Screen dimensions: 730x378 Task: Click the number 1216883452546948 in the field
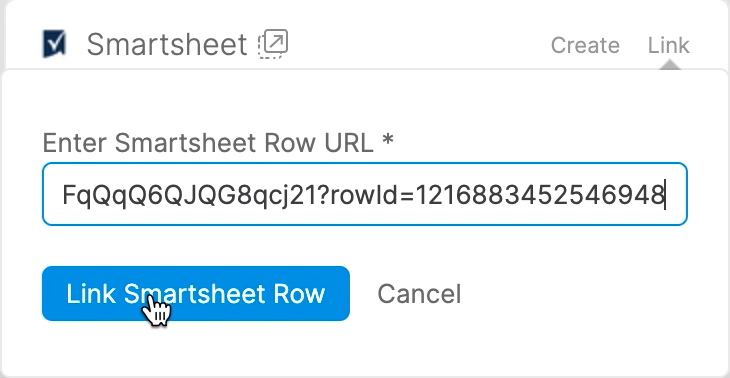click(x=539, y=195)
